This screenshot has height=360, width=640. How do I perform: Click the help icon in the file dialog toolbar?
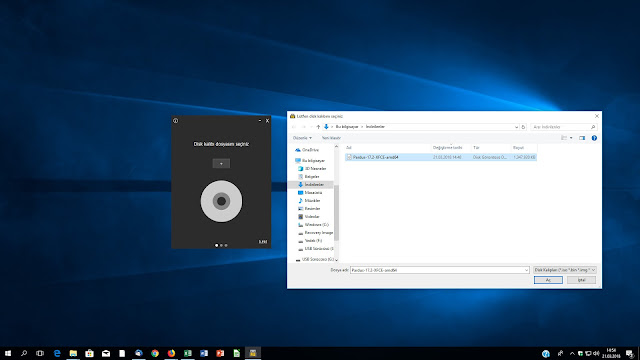(594, 138)
